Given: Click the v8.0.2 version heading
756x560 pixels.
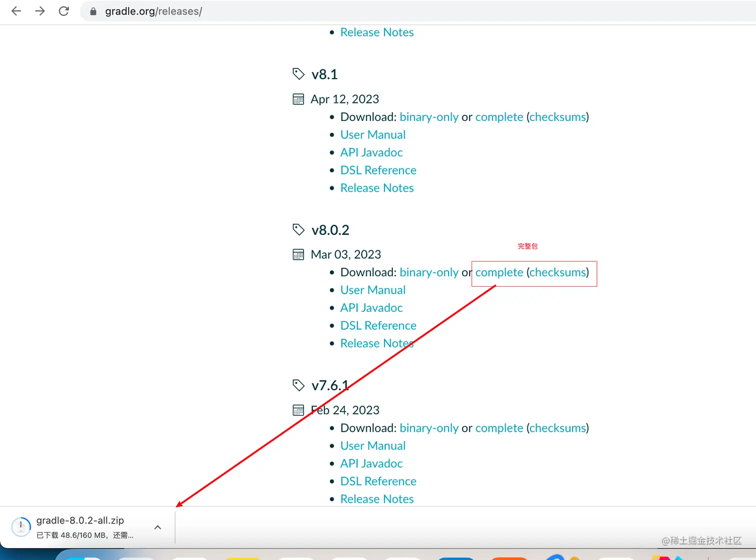Looking at the screenshot, I should 330,230.
